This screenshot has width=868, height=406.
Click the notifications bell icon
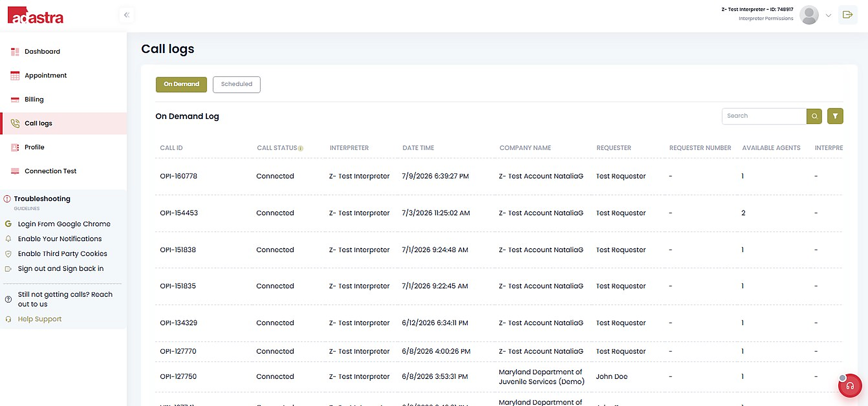[8, 239]
